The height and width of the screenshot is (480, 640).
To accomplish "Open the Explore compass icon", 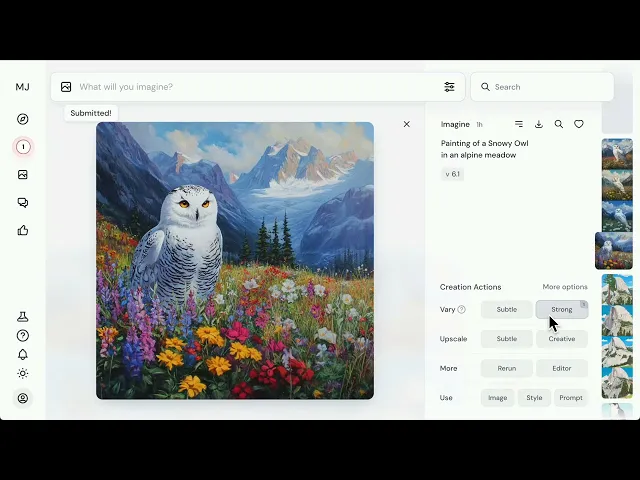I will pyautogui.click(x=23, y=119).
